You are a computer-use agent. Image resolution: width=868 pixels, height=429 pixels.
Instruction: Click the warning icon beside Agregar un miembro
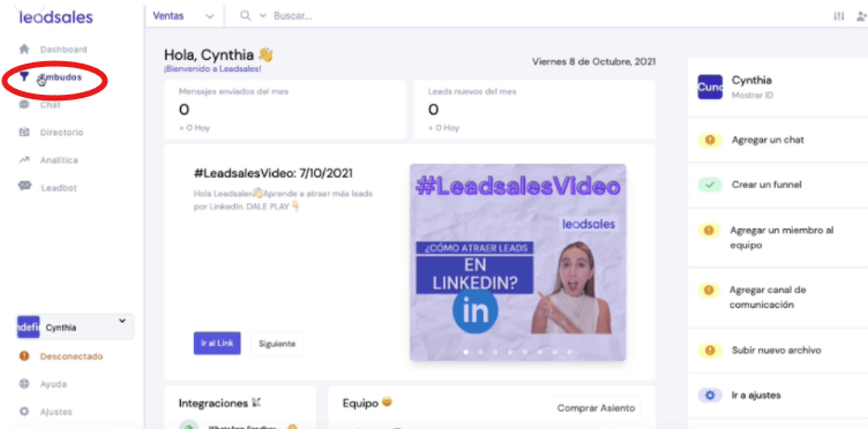[x=709, y=230]
